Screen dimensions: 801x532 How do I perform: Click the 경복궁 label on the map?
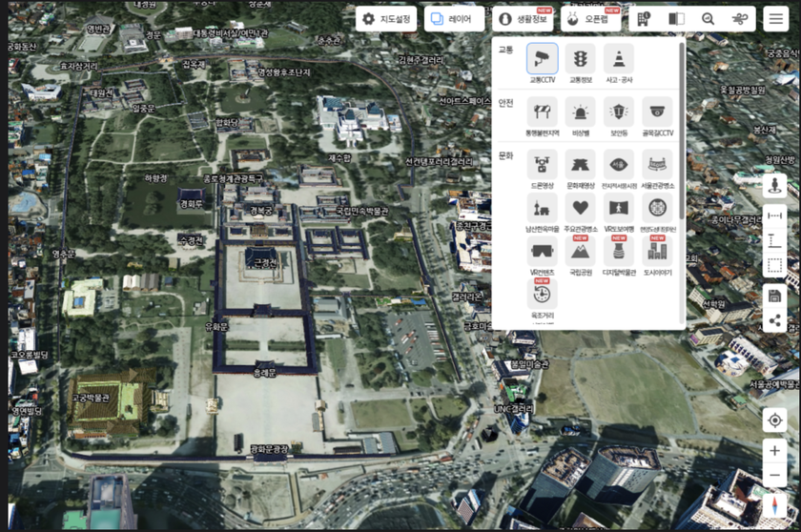tap(260, 211)
